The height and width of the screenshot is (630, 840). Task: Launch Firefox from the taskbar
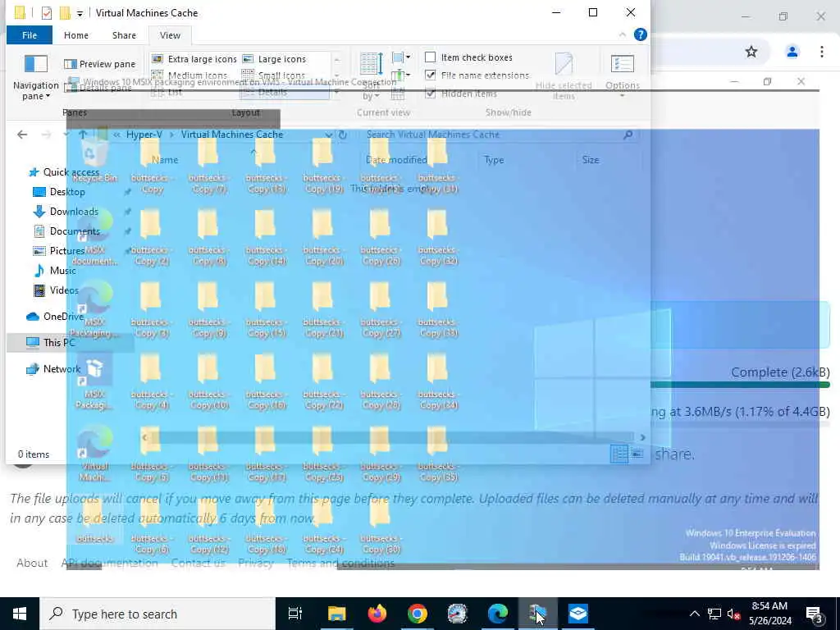click(x=377, y=614)
